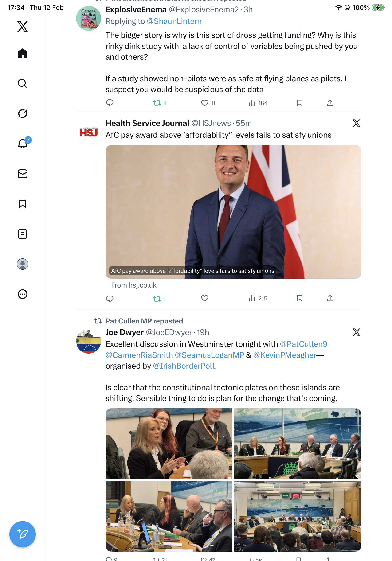The width and height of the screenshot is (392, 561).
Task: Bookmark the Health Service Journal post
Action: (299, 298)
